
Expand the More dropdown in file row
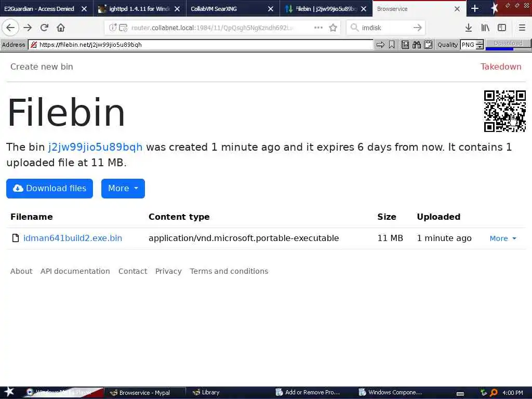coord(503,238)
